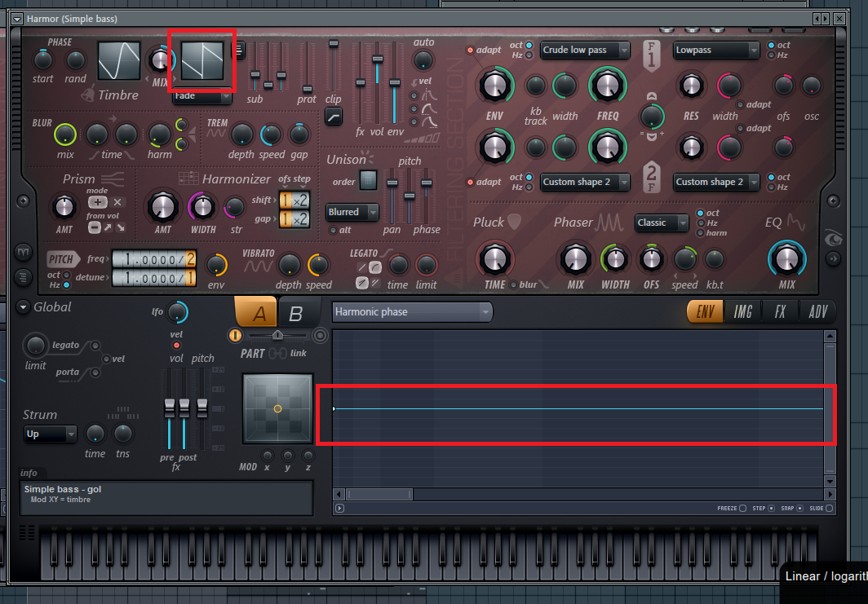Click the orange part enable button

pyautogui.click(x=235, y=335)
